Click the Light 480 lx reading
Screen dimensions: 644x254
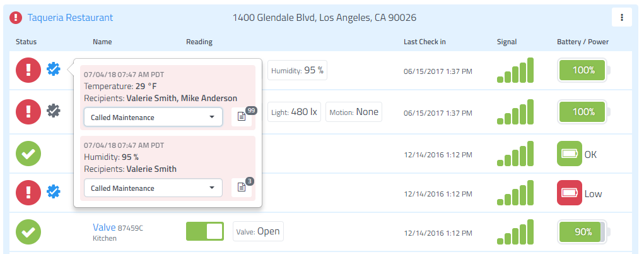[295, 112]
